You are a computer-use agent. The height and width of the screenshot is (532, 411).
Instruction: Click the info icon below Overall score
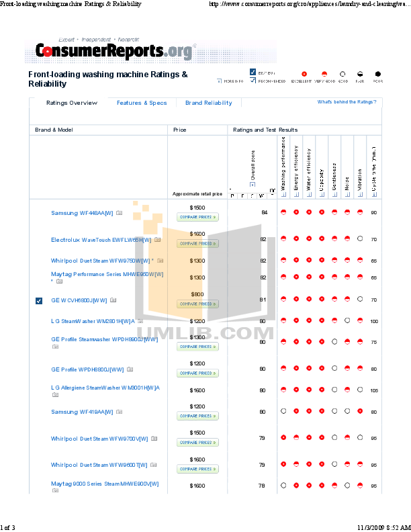click(x=253, y=184)
